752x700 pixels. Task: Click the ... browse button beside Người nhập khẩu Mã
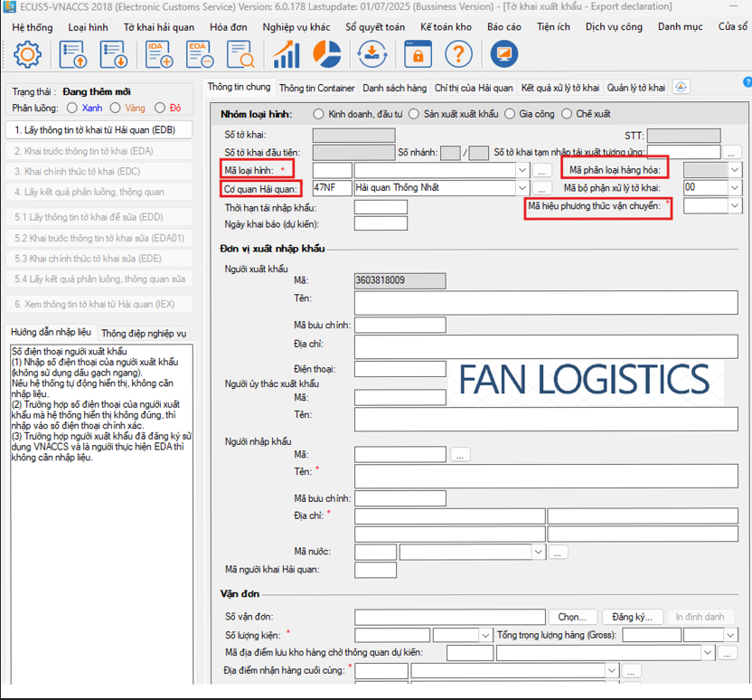point(460,455)
